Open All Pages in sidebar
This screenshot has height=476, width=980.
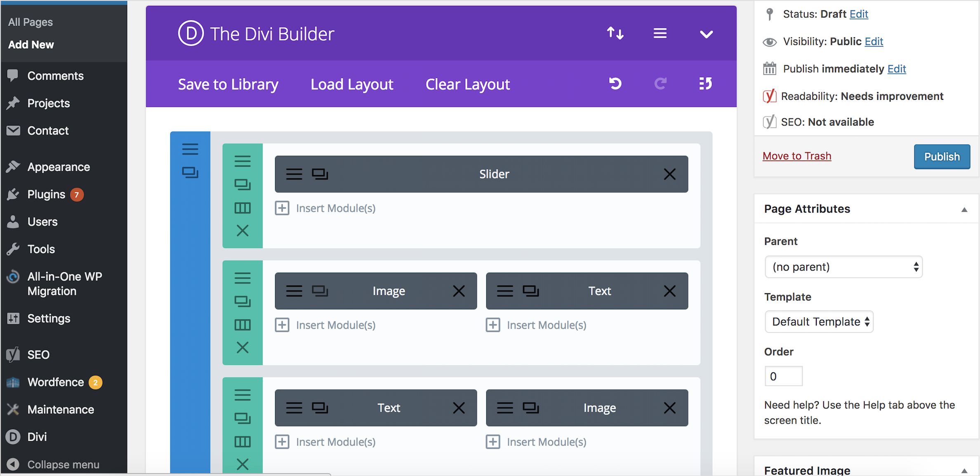(x=31, y=22)
